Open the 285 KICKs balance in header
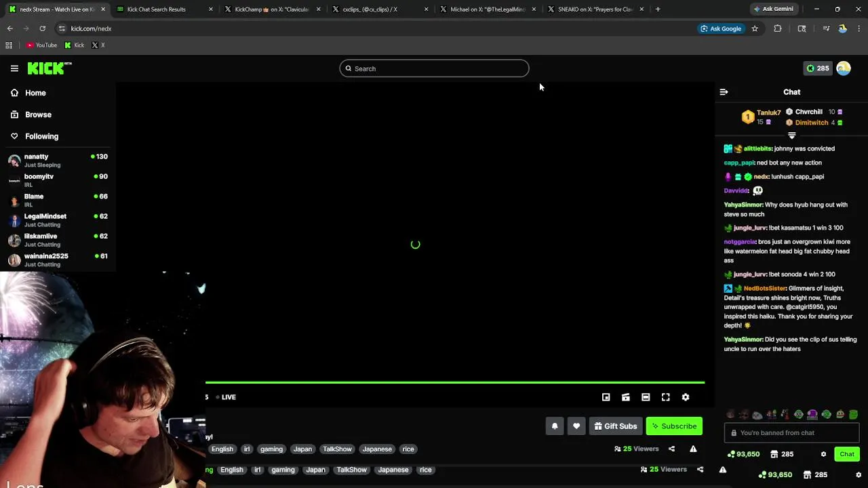Image resolution: width=868 pixels, height=488 pixels. (x=817, y=68)
